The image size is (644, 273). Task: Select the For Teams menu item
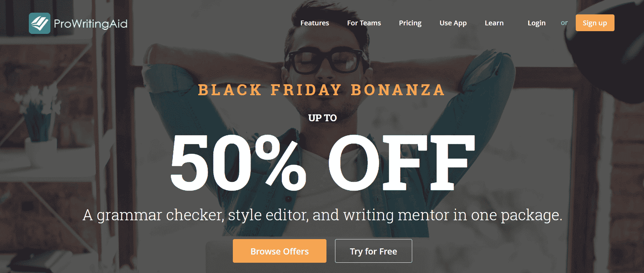pos(364,23)
